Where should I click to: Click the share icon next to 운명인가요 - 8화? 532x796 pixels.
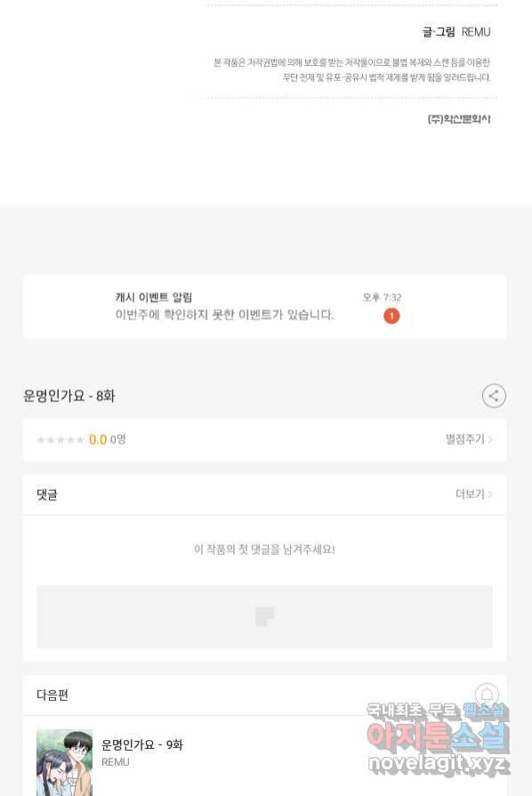[x=494, y=396]
